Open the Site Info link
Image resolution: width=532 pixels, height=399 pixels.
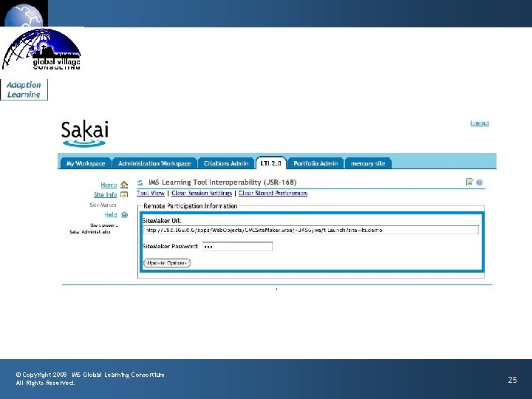pyautogui.click(x=105, y=195)
